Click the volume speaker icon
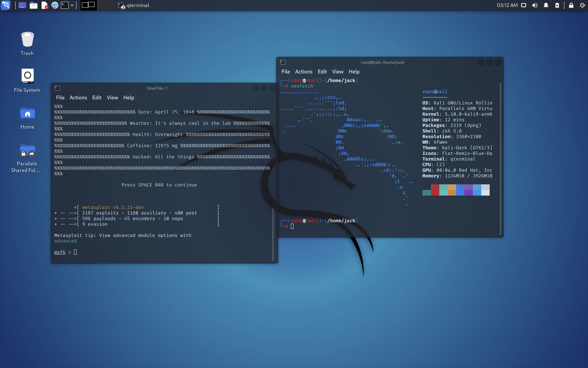588x368 pixels. click(x=535, y=5)
